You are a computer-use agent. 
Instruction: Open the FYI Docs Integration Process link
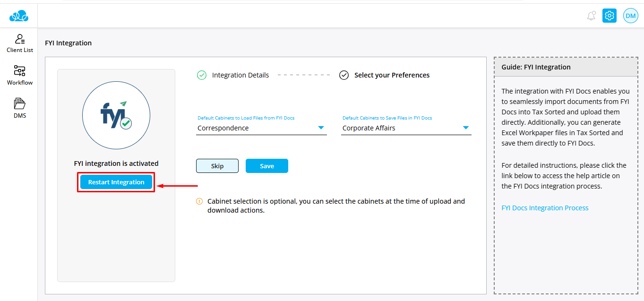click(x=545, y=208)
